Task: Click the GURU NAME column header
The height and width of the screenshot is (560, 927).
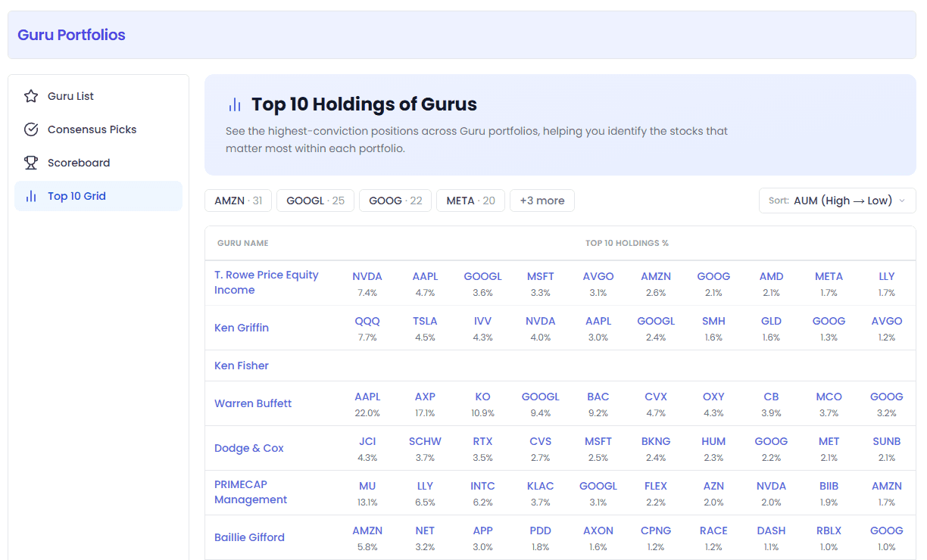Action: pyautogui.click(x=243, y=243)
